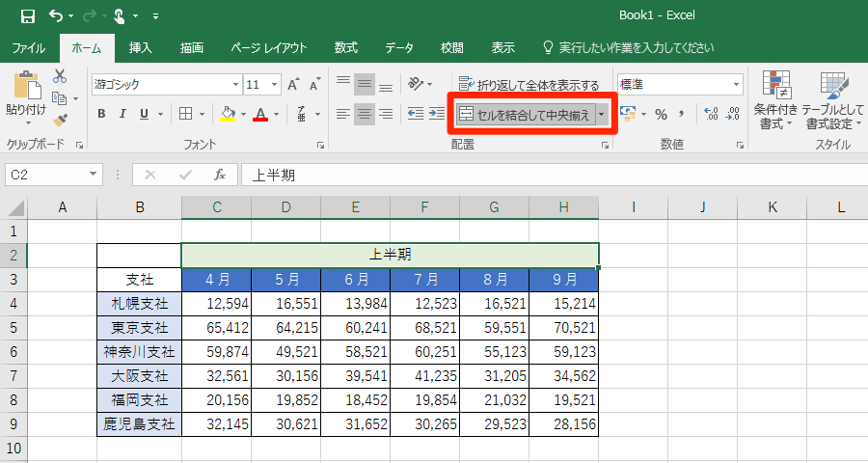The height and width of the screenshot is (463, 868).
Task: Open the 標準 number format dropdown
Action: pos(736,85)
